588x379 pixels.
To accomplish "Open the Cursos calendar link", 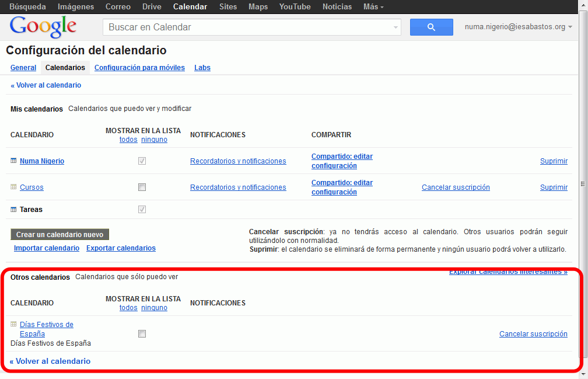I will pyautogui.click(x=32, y=187).
